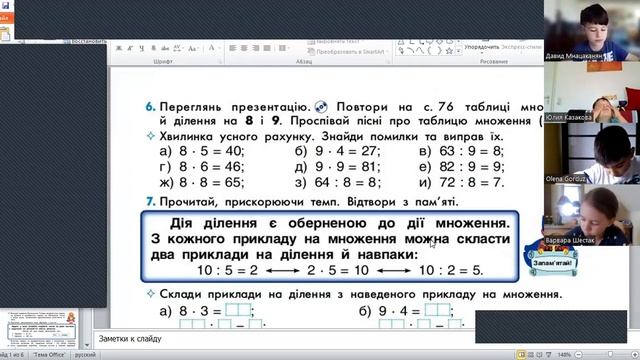640x360 pixels.
Task: Click the text '63 : 9 = 8;'
Action: [472, 151]
